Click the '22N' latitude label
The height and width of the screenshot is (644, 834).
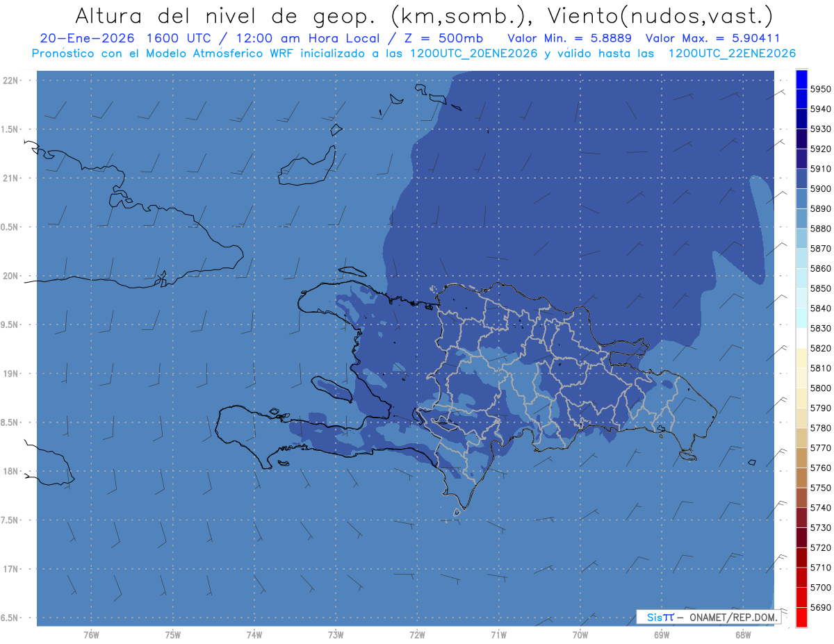pos(10,81)
